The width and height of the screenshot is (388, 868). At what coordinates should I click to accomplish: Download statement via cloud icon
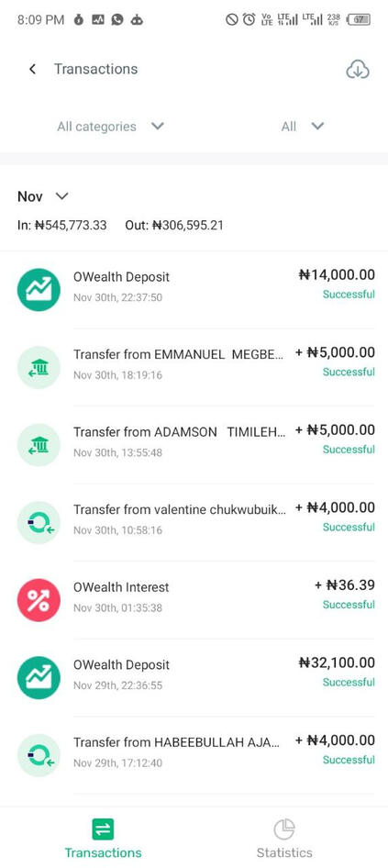[x=358, y=70]
